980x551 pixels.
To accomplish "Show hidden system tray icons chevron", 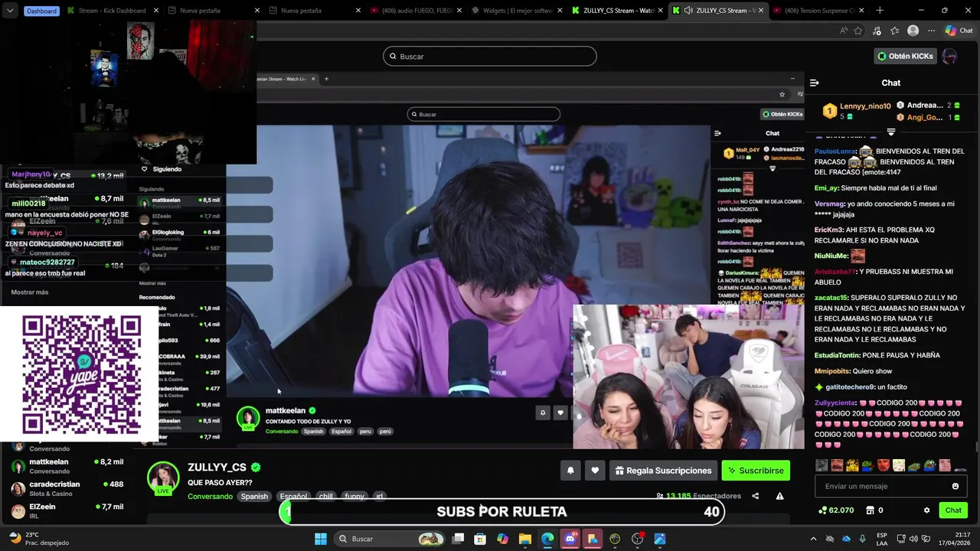I will [813, 539].
